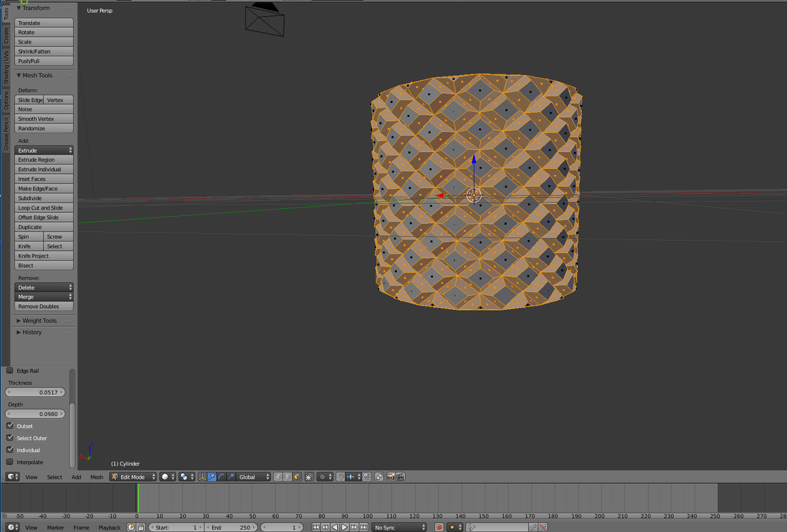Viewport: 787px width, 532px height.
Task: Jump to the last frame in timeline
Action: click(364, 527)
